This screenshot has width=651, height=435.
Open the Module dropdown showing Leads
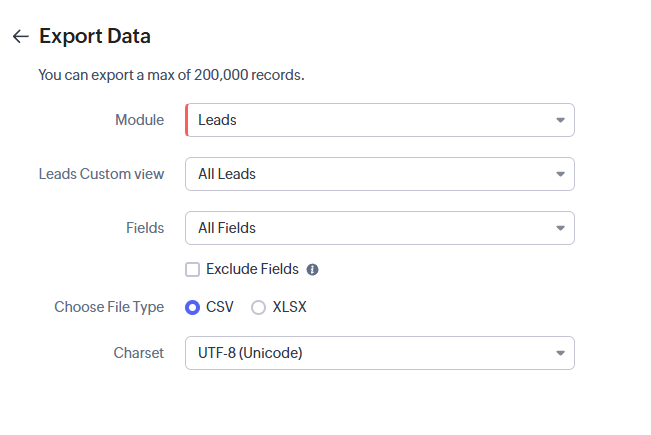[x=370, y=120]
